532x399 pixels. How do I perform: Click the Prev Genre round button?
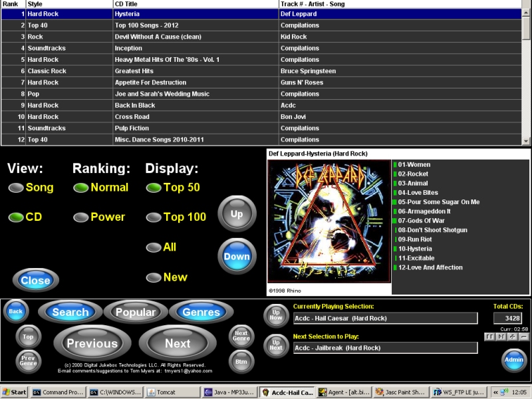click(x=28, y=360)
